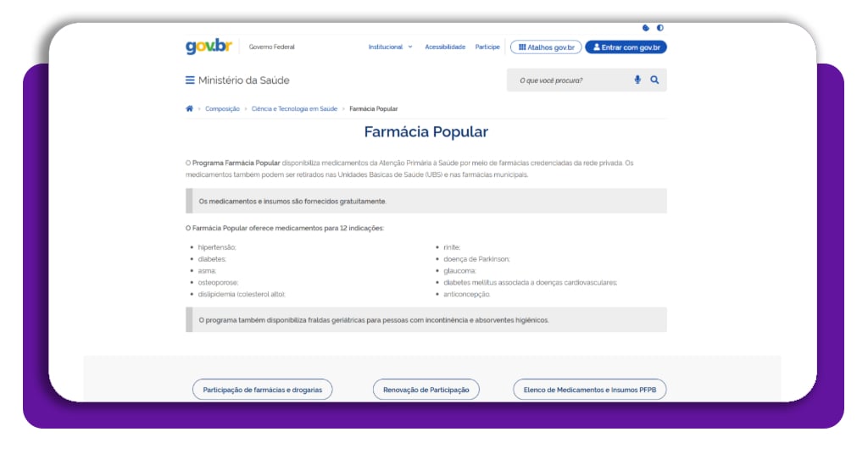Open the Participe link
Screen dimensions: 868x454
[487, 47]
